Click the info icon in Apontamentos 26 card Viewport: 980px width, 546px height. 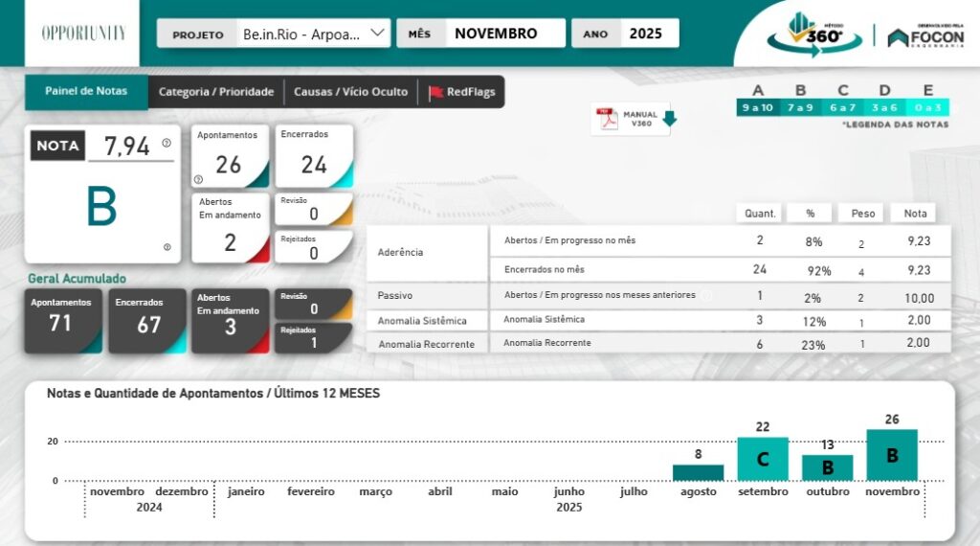click(x=198, y=179)
